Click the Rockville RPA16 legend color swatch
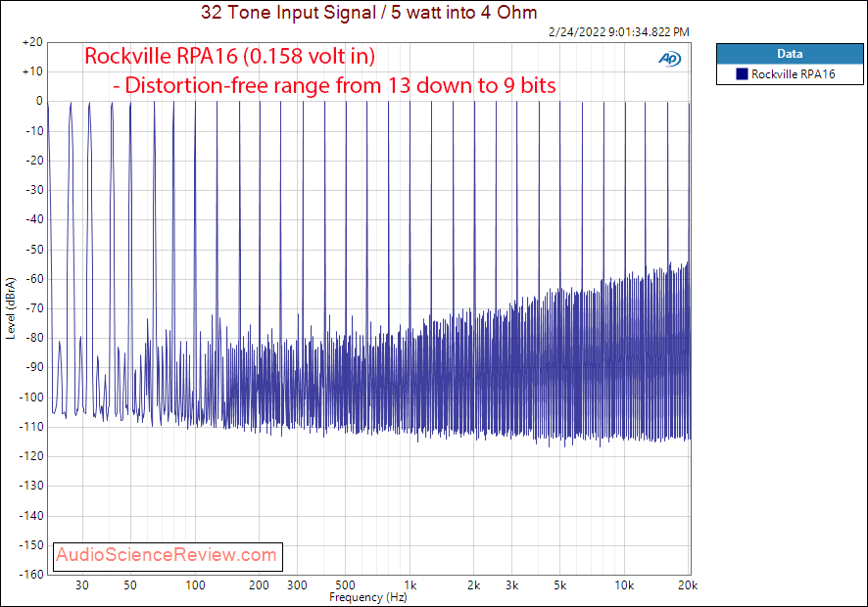 pyautogui.click(x=742, y=74)
